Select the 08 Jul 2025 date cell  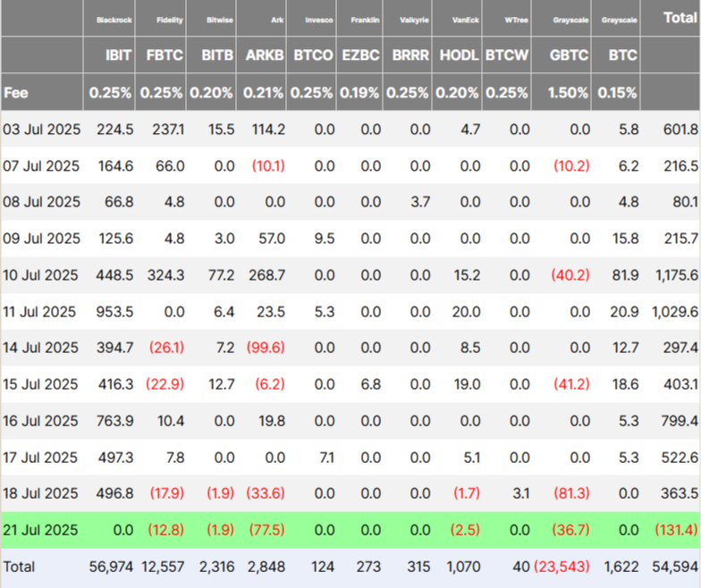[x=41, y=202]
